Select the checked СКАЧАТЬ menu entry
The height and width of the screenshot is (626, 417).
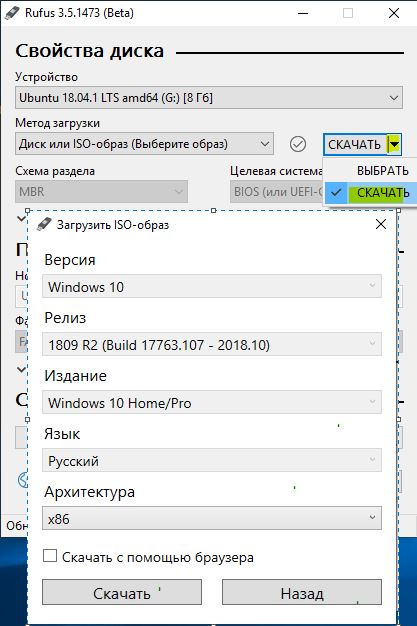tap(370, 193)
